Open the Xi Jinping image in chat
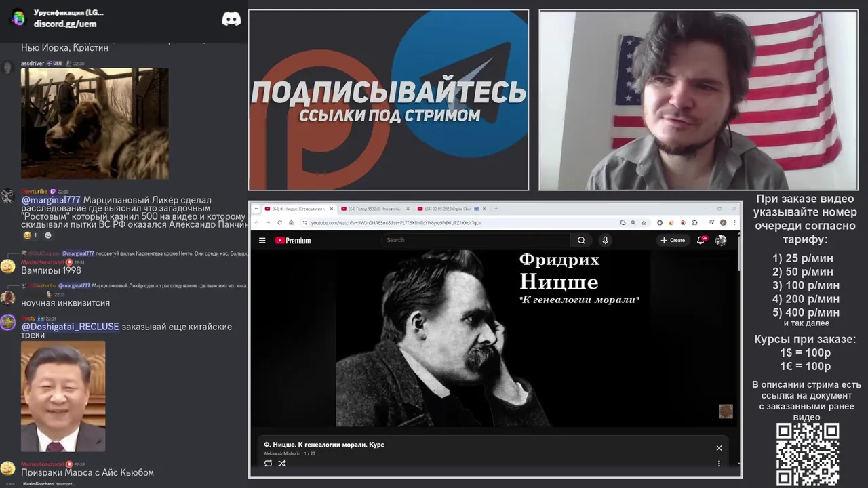This screenshot has width=868, height=488. click(63, 396)
